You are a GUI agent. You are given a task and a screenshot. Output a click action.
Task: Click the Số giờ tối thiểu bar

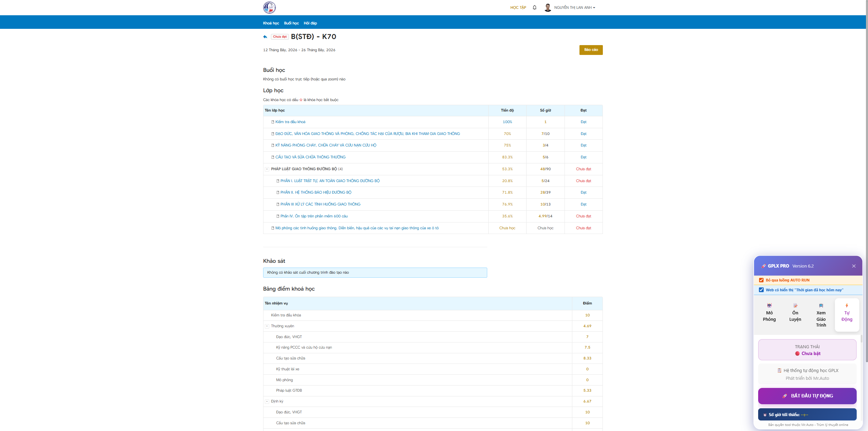pos(807,414)
